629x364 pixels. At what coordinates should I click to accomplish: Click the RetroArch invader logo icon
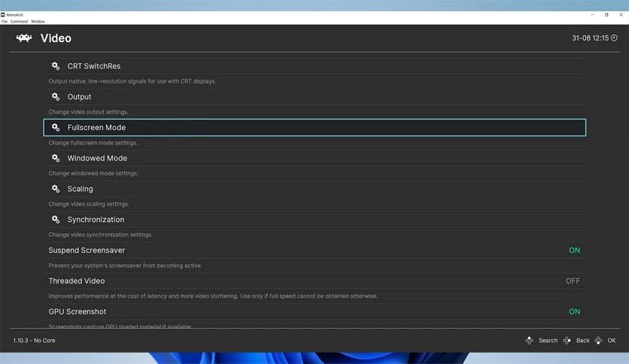click(24, 38)
